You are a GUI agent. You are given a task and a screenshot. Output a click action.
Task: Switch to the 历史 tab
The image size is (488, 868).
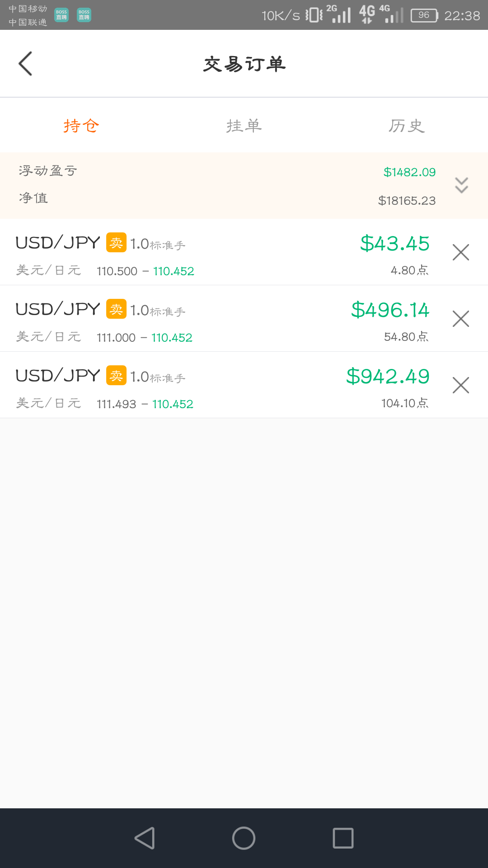pyautogui.click(x=407, y=126)
